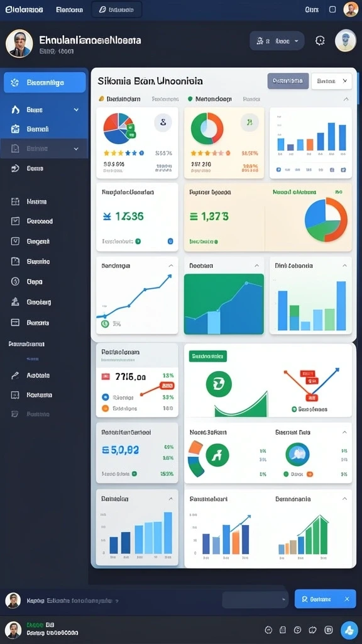
Task: Click the active blue button atop the sidebar
Action: click(45, 82)
